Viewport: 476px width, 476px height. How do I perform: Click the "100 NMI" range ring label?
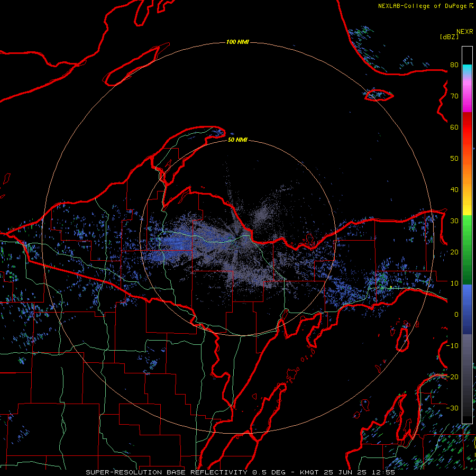[237, 42]
